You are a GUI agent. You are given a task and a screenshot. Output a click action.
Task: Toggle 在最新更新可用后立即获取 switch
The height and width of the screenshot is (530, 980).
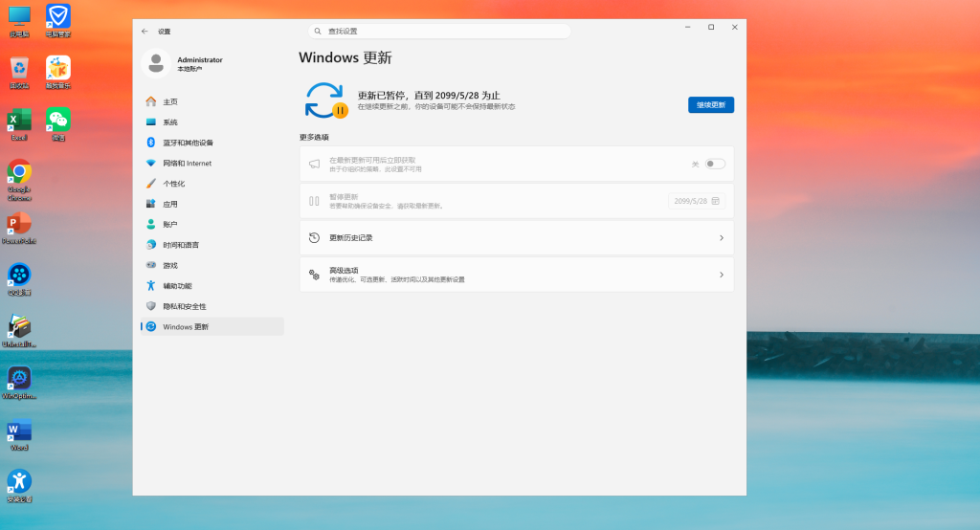[715, 164]
